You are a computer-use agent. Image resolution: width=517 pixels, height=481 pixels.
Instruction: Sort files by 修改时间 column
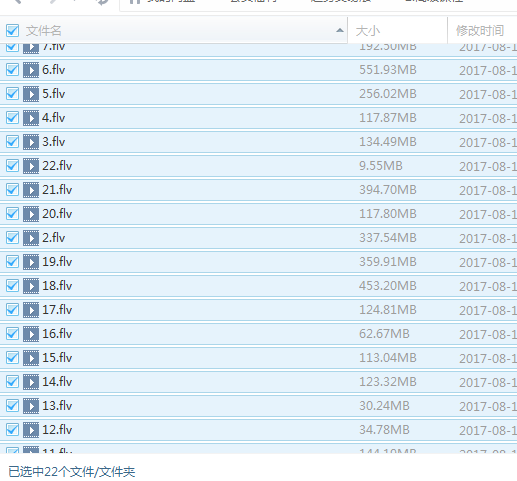(480, 31)
